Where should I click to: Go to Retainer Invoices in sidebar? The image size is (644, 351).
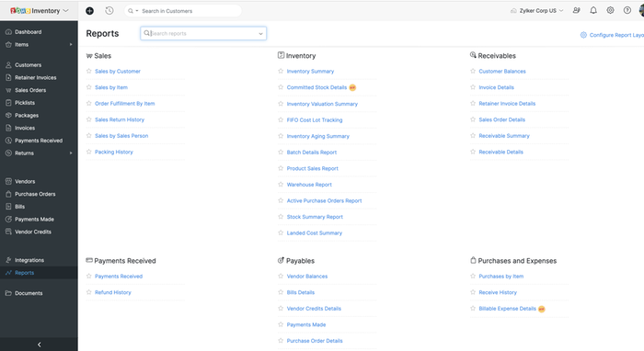click(36, 77)
